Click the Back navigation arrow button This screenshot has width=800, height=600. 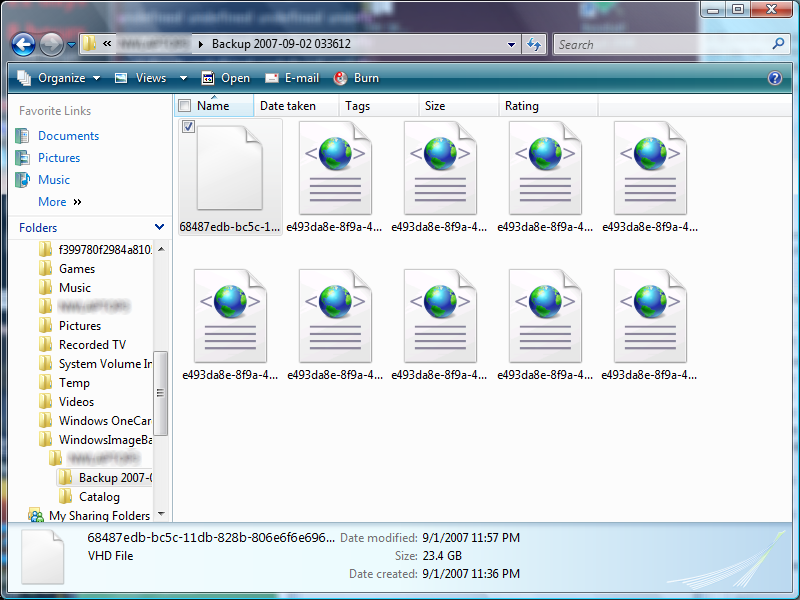[23, 44]
